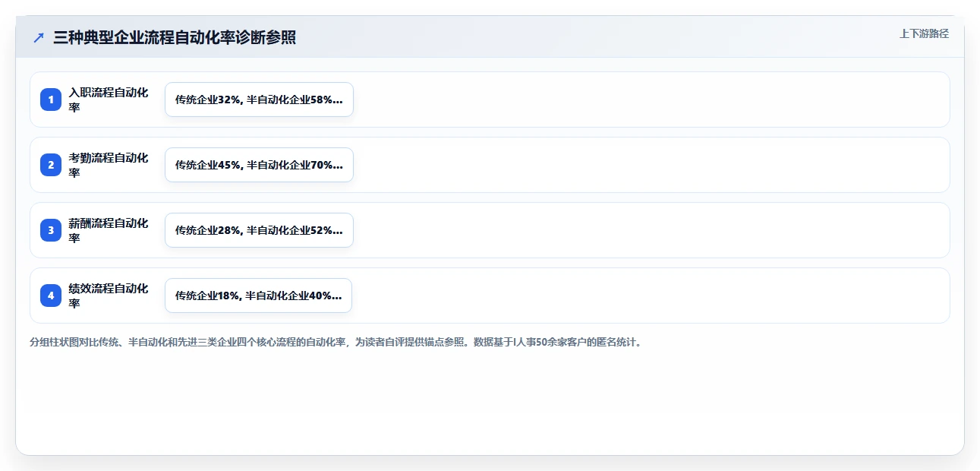Select the number 1 badge
Viewport: 980px width, 471px height.
click(x=51, y=100)
